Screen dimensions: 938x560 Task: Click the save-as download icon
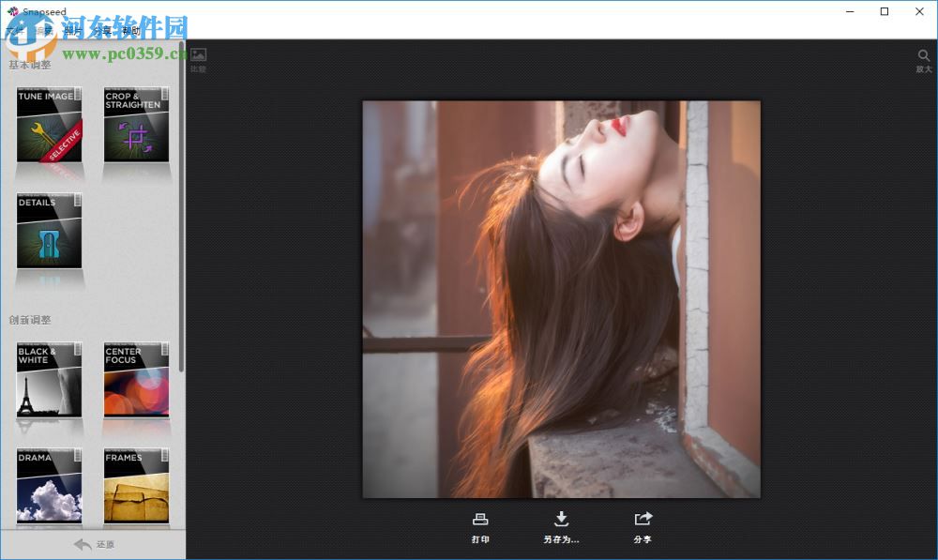(562, 519)
